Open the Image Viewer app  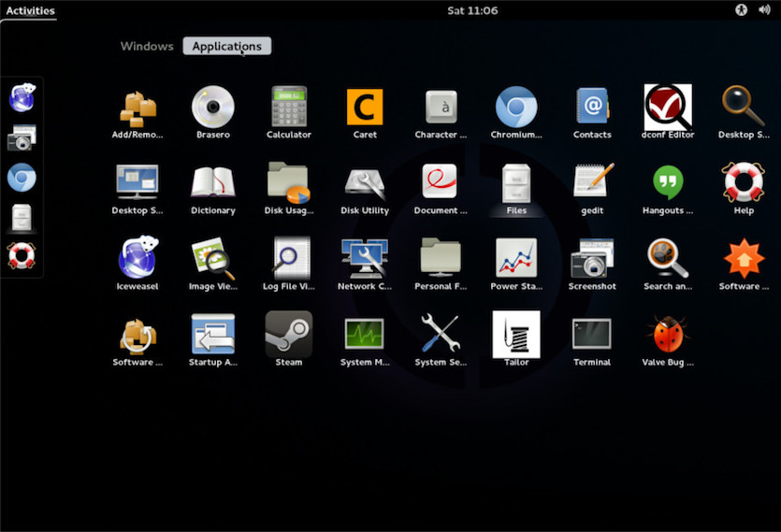pyautogui.click(x=213, y=264)
